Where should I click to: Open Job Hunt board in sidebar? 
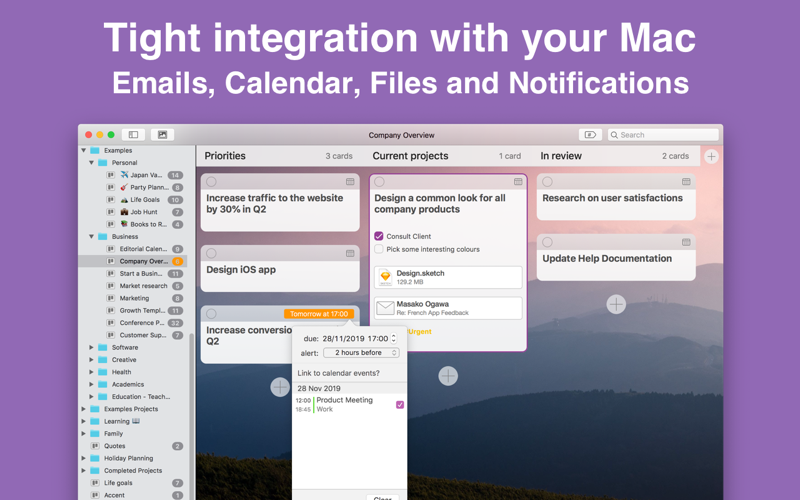[144, 212]
